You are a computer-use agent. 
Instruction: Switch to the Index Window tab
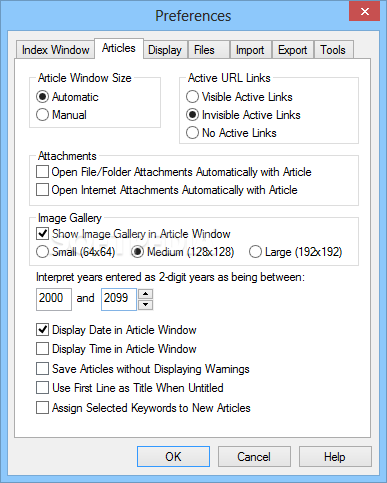[x=55, y=50]
